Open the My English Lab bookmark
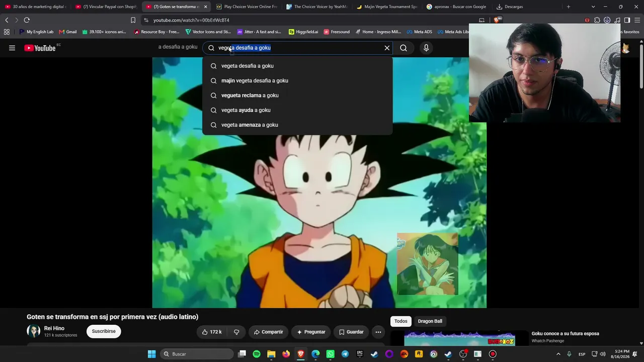The image size is (644, 362). [x=36, y=32]
